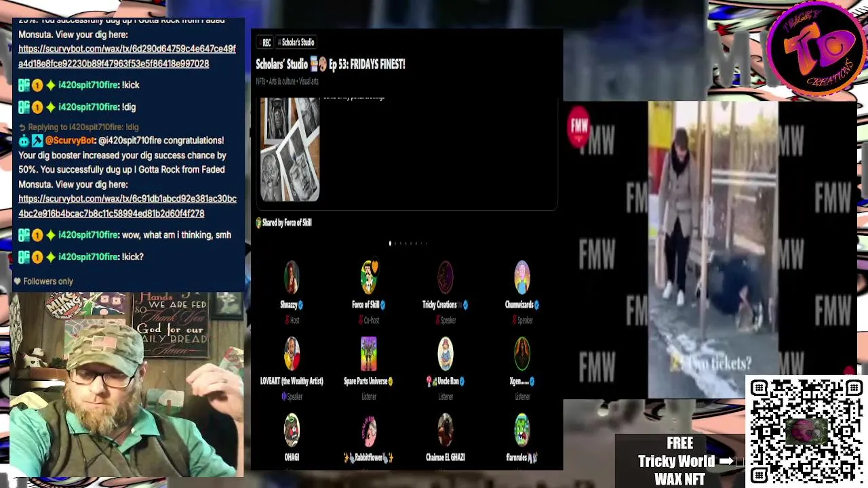Viewport: 868px width, 488px height.
Task: Click coin badge beside '!kick?' message
Action: [37, 257]
